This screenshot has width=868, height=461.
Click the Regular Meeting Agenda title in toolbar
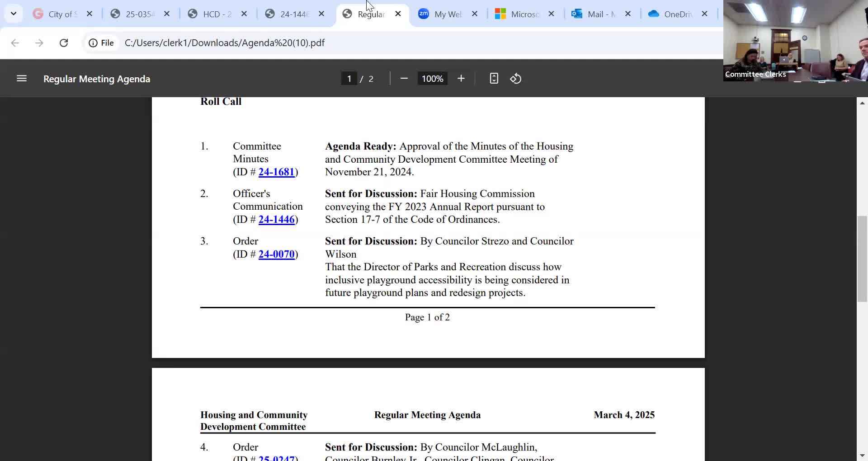97,79
